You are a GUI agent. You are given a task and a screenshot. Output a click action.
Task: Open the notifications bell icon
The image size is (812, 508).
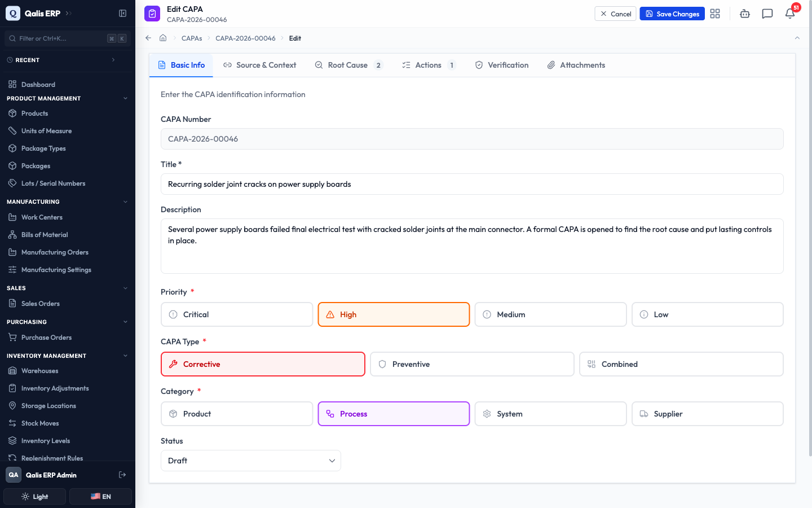click(x=790, y=14)
